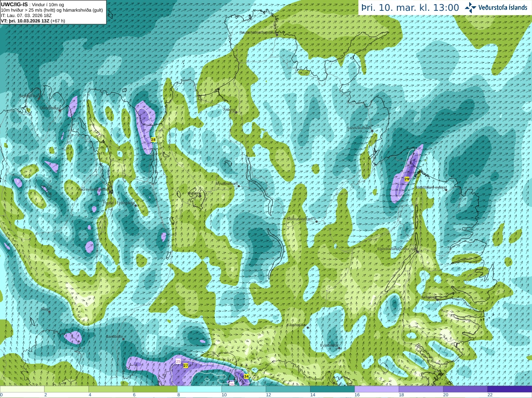Pick the 18–20 purple legend swatch
This screenshot has height=398, width=532.
coord(421,389)
